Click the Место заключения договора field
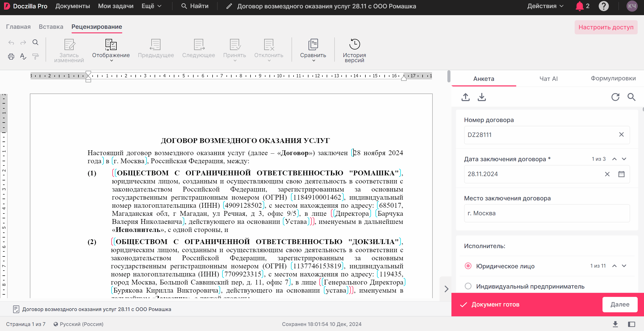Viewport: 644px width, 331px height. [547, 213]
